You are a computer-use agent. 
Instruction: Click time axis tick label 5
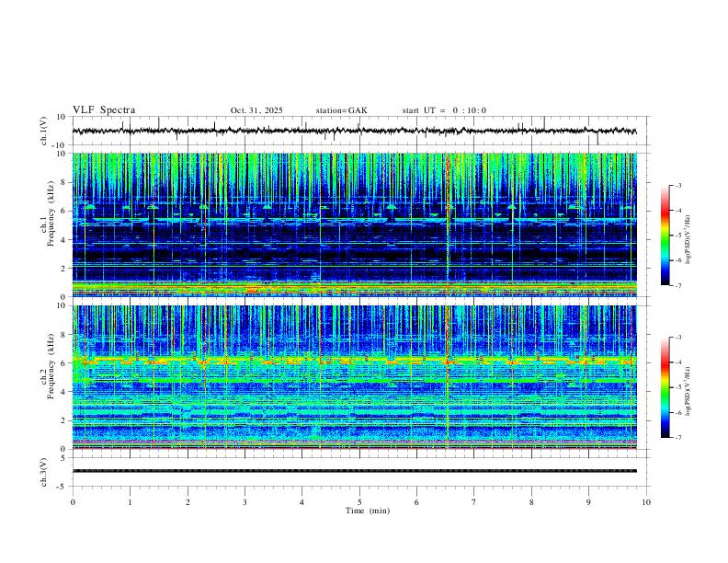pyautogui.click(x=359, y=502)
